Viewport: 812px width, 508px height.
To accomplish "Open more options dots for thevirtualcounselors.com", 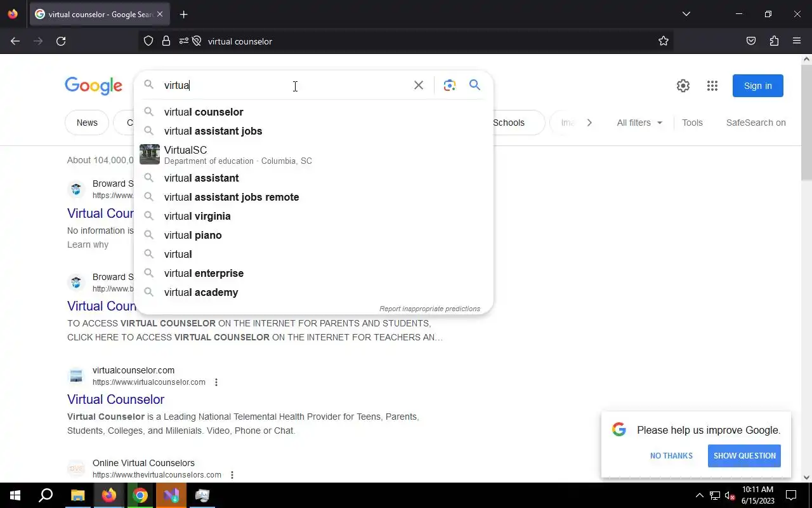I will coord(232,475).
